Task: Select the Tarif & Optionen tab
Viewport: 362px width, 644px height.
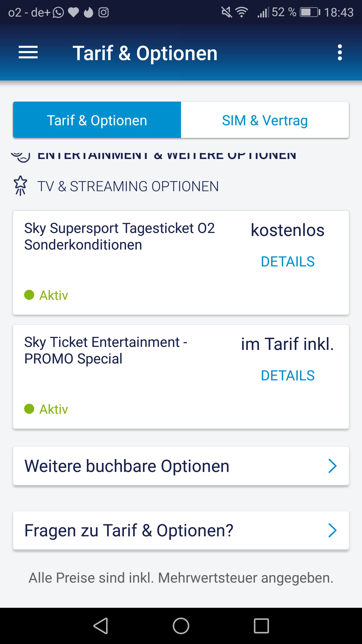Action: [97, 120]
